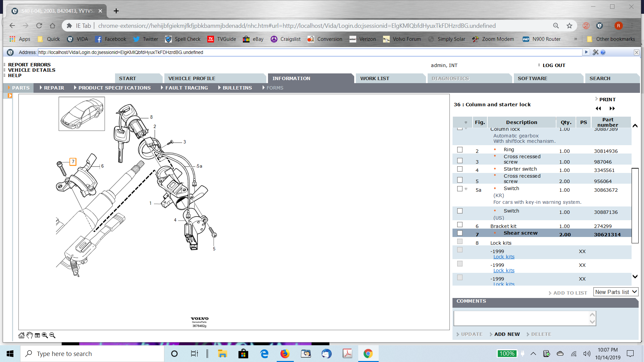The height and width of the screenshot is (362, 644).
Task: Click the diagram zoom-out magnifier
Action: pos(52,335)
